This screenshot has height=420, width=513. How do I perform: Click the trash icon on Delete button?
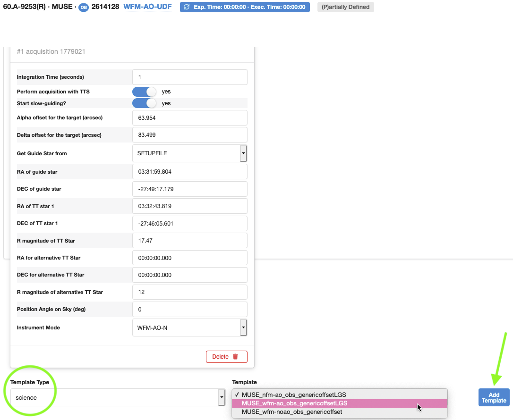pos(235,357)
